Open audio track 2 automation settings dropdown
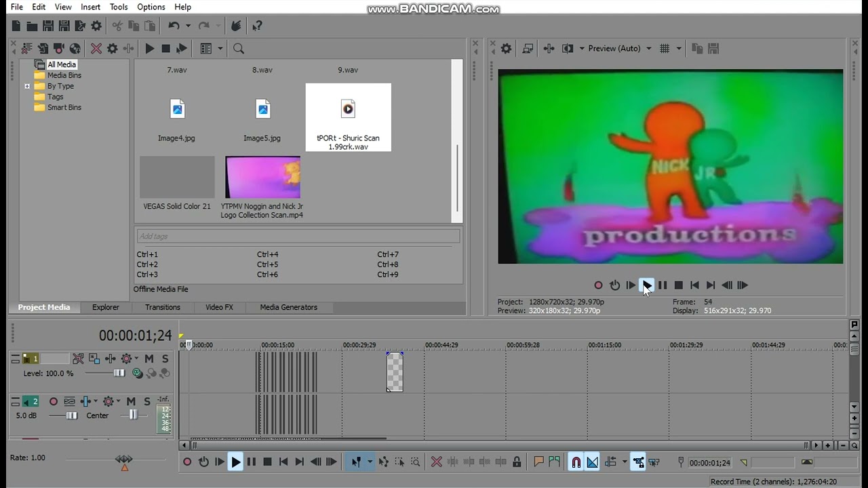Viewport: 868px width, 488px height. 119,401
